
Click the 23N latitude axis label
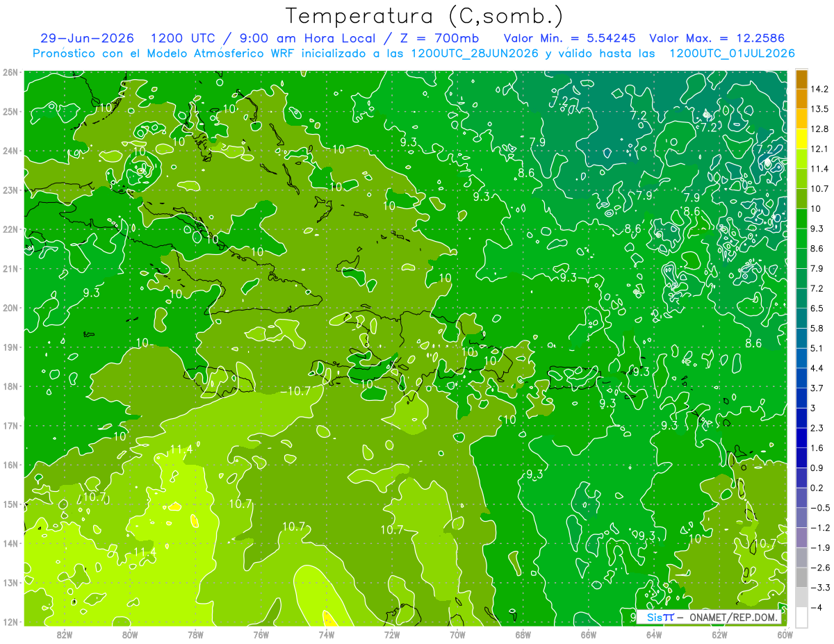point(11,190)
